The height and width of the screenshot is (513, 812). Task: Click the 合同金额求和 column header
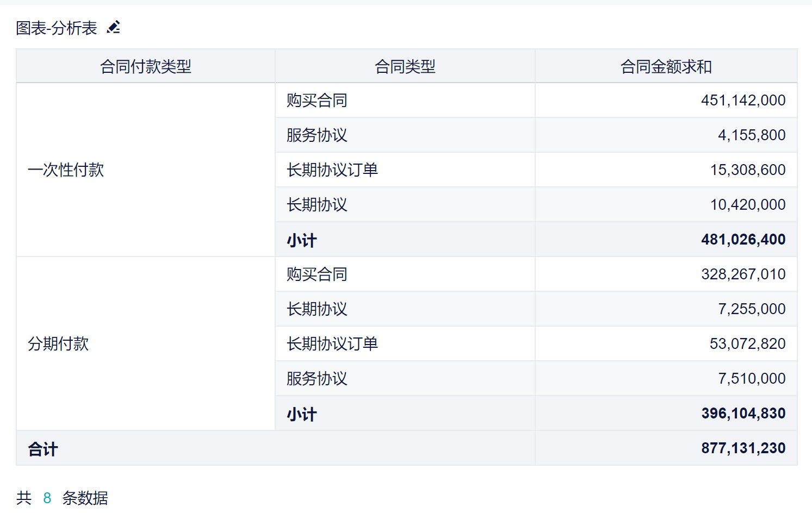[666, 67]
